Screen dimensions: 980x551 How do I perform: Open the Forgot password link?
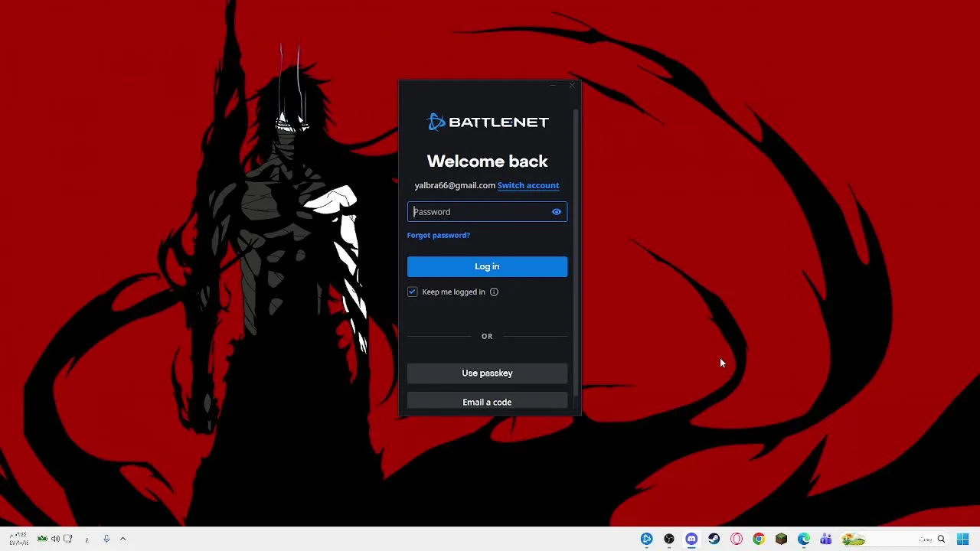pos(439,235)
